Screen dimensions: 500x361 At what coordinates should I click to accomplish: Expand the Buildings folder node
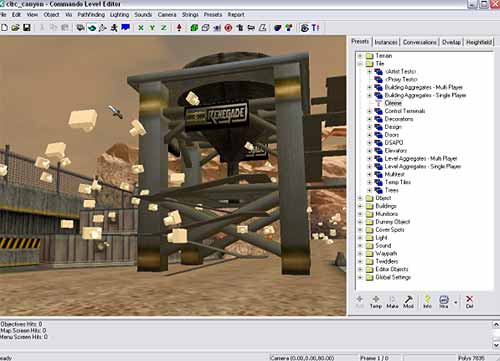(360, 206)
